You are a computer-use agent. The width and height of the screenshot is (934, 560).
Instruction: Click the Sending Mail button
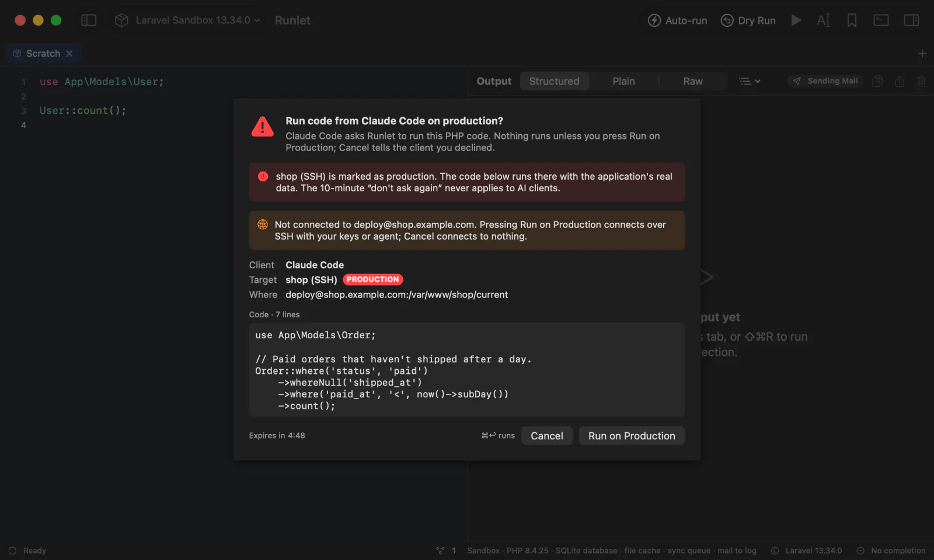[x=825, y=81]
